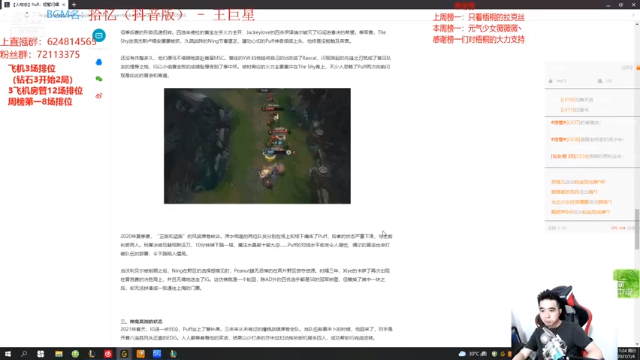Select the Puff article browser tab
Viewport: 640px width, 360px height.
click(34, 4)
